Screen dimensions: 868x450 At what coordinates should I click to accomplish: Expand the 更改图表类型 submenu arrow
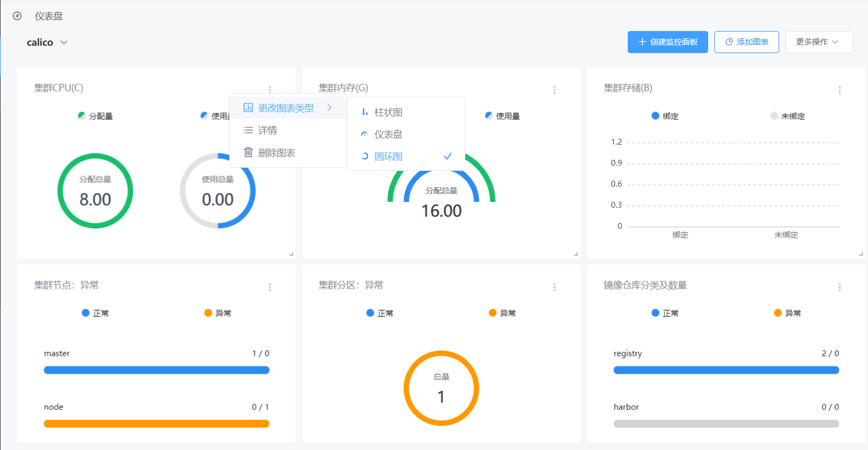point(330,108)
